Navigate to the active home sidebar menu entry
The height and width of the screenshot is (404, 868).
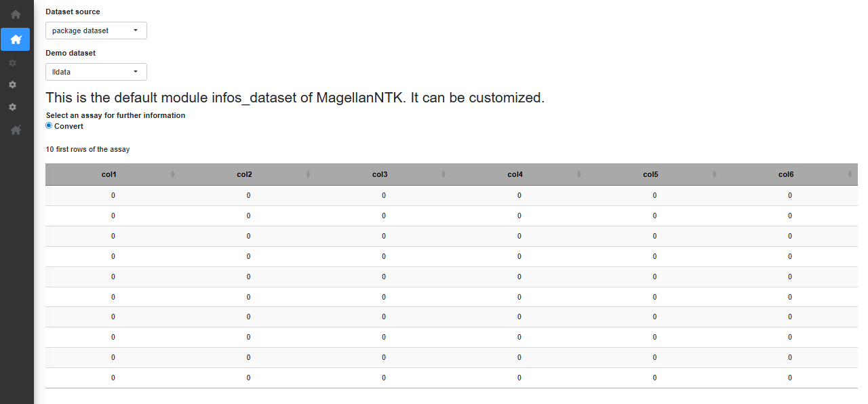pos(15,39)
